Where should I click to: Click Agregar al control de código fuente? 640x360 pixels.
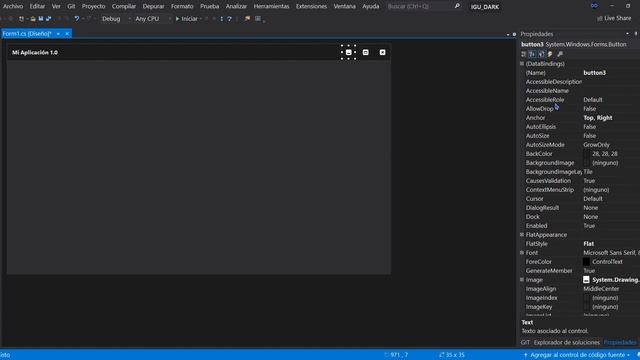coord(577,355)
